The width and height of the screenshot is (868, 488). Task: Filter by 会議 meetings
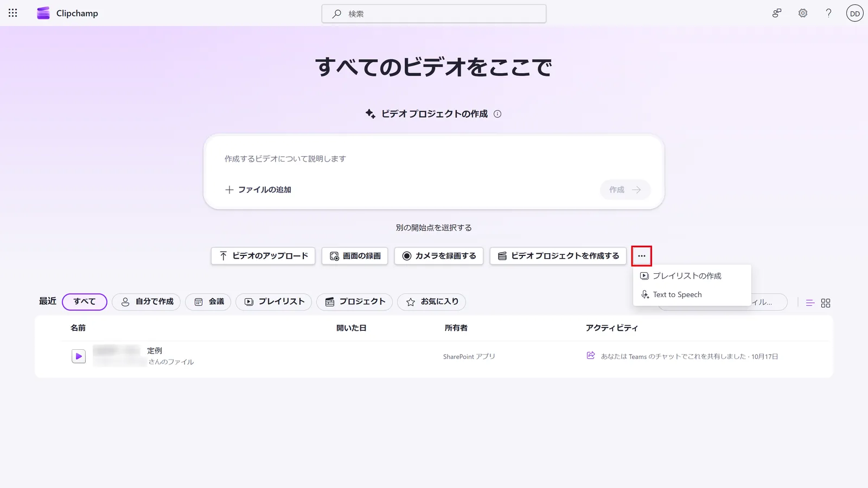(x=208, y=301)
